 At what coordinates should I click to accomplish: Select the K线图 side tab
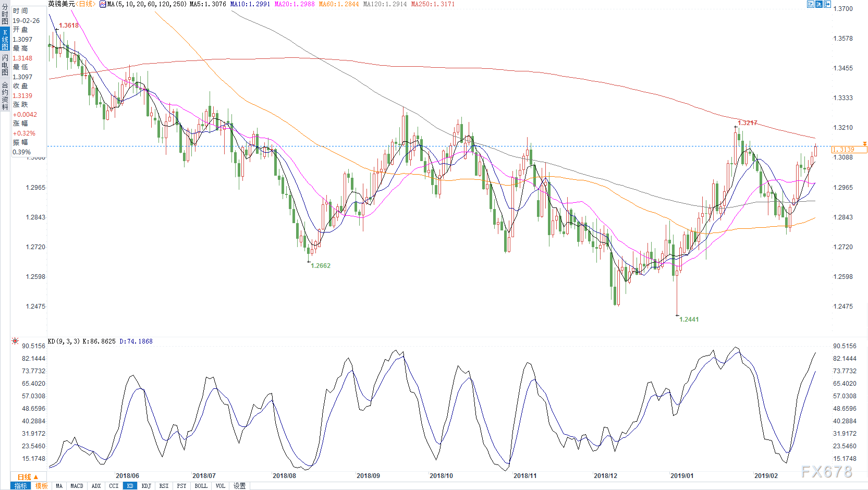pyautogui.click(x=5, y=39)
